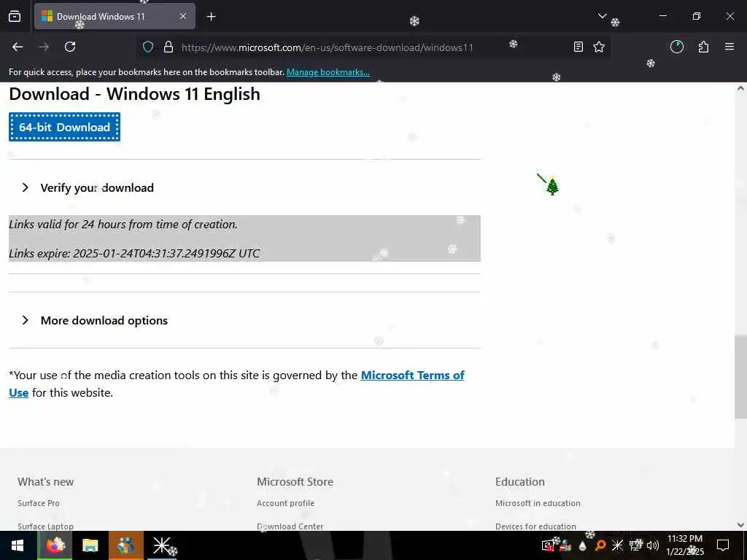This screenshot has width=747, height=560.
Task: Click the 64-bit Download button
Action: [64, 127]
